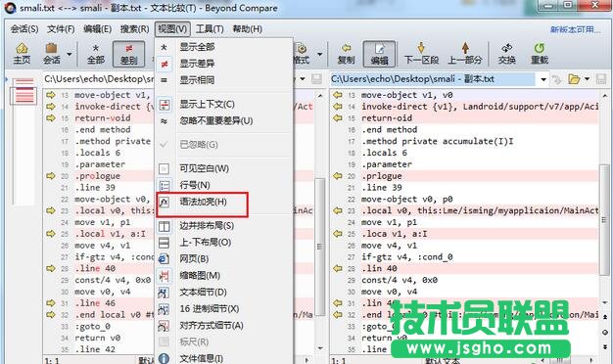Toggle the Differences (差别) toolbar button
The width and height of the screenshot is (613, 364).
[128, 54]
